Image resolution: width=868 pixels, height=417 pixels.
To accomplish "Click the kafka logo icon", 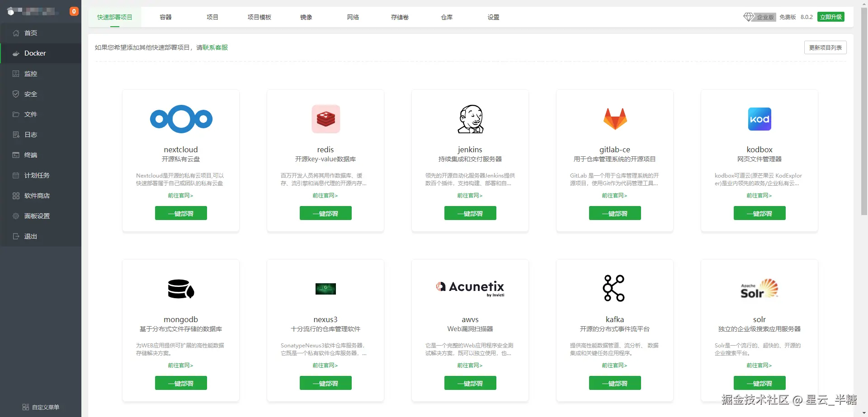I will [614, 288].
